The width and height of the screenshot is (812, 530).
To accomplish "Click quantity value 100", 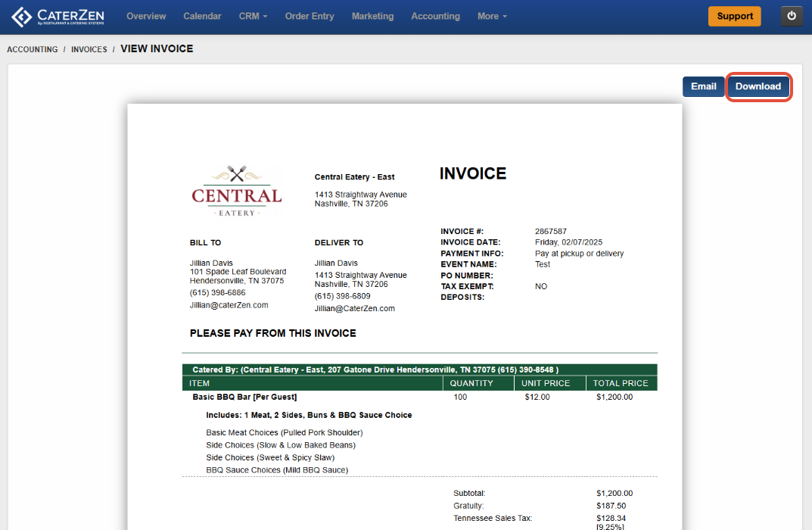I will pos(460,397).
